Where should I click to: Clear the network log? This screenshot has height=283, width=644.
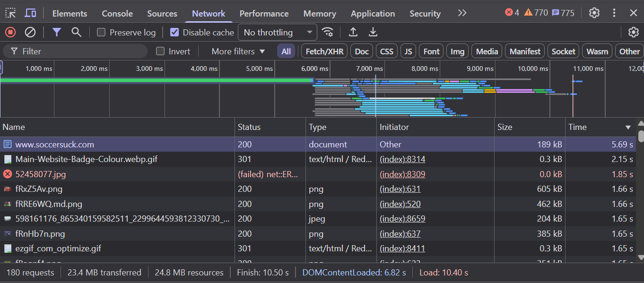point(30,32)
